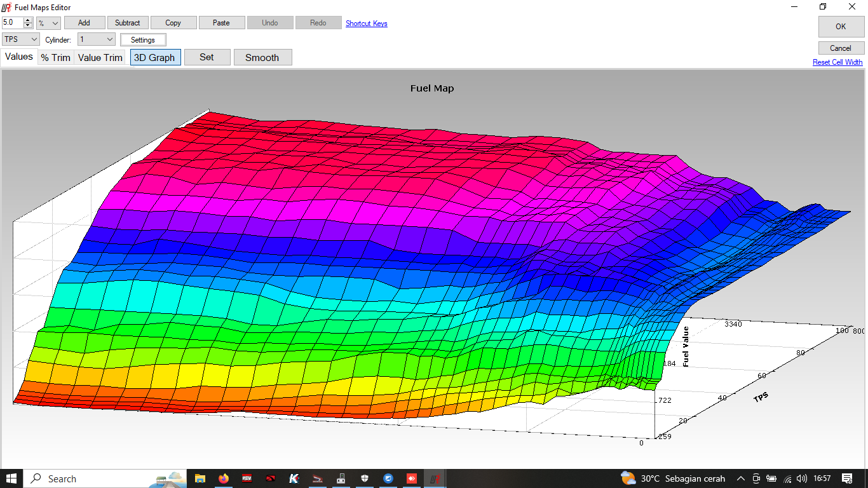The width and height of the screenshot is (868, 488).
Task: Open the Cylinder number dropdown
Action: tap(96, 39)
